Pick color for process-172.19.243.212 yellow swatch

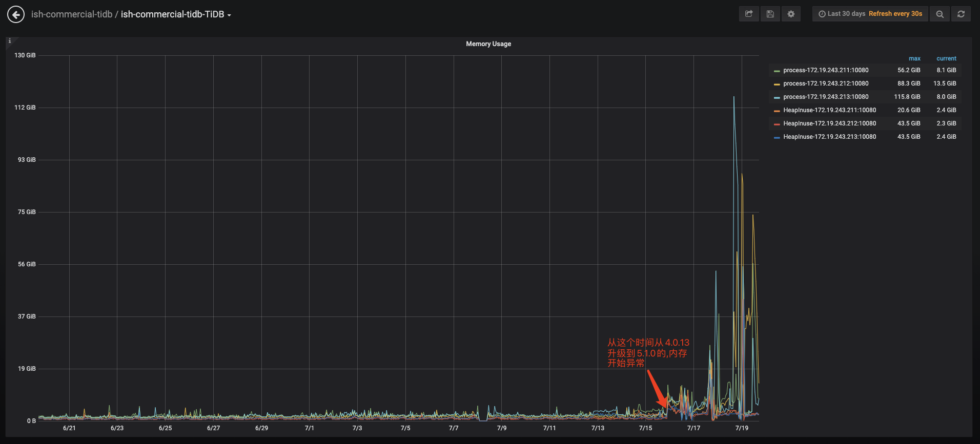pos(777,84)
